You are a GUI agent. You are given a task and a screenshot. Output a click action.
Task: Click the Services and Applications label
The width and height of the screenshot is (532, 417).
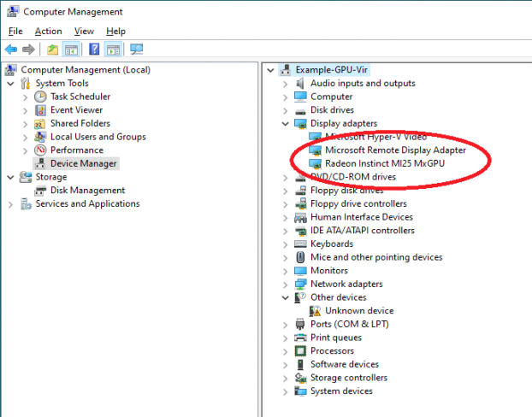click(x=87, y=203)
